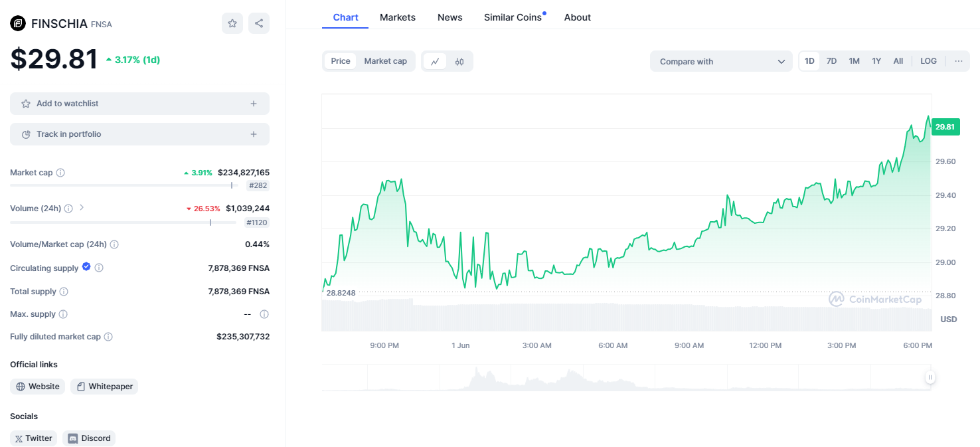Click the timeline range slider handle
Viewport: 980px width, 447px height.
[930, 377]
